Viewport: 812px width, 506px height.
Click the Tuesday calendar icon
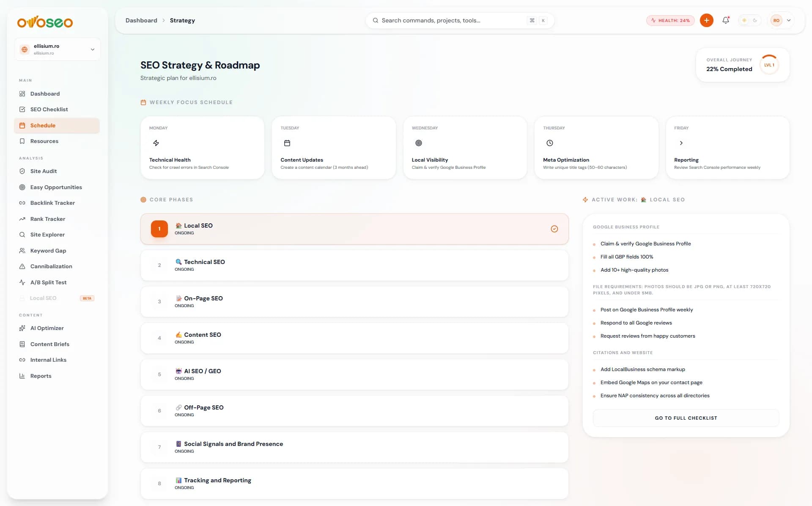pyautogui.click(x=287, y=143)
